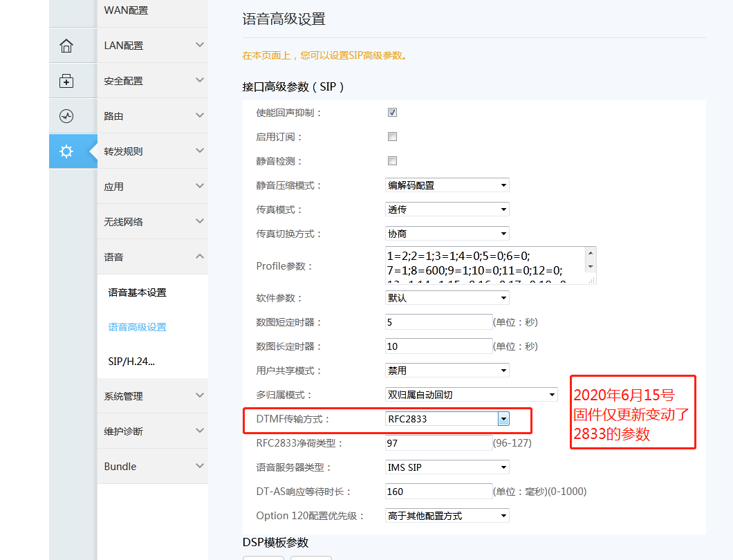Open the 传真模式 dropdown
Image resolution: width=733 pixels, height=560 pixels.
coord(447,209)
